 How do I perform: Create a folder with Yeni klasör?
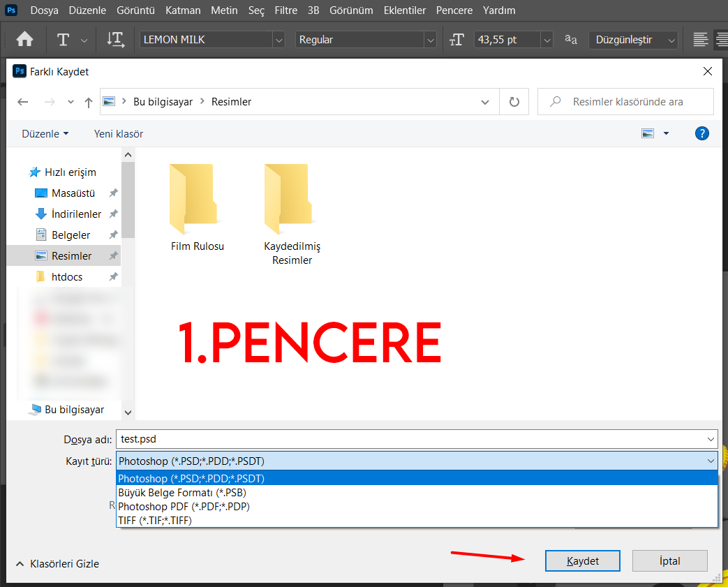coord(119,134)
